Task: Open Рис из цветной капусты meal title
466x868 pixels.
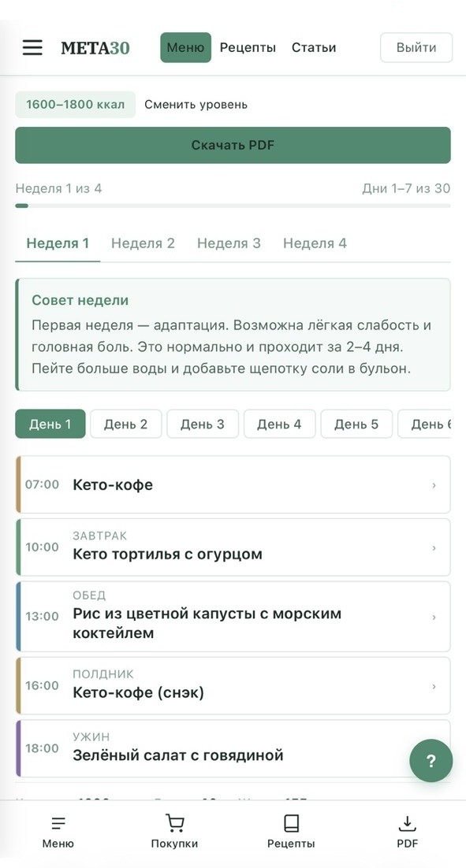Action: (207, 623)
